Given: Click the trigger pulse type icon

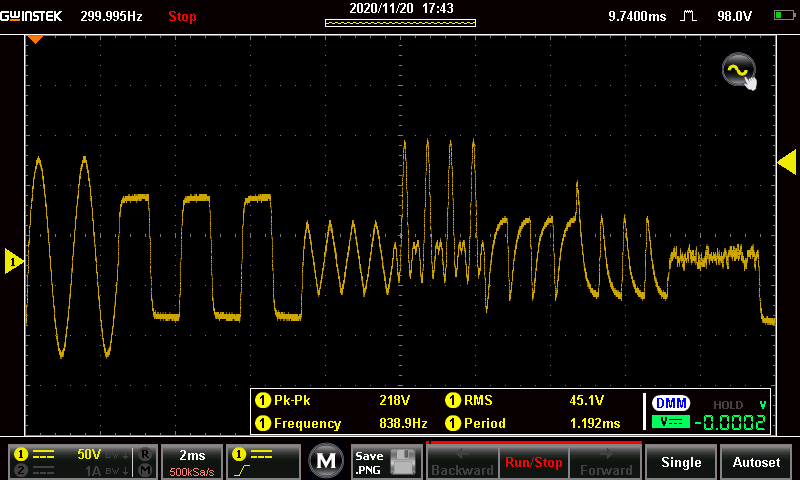Looking at the screenshot, I should (688, 16).
